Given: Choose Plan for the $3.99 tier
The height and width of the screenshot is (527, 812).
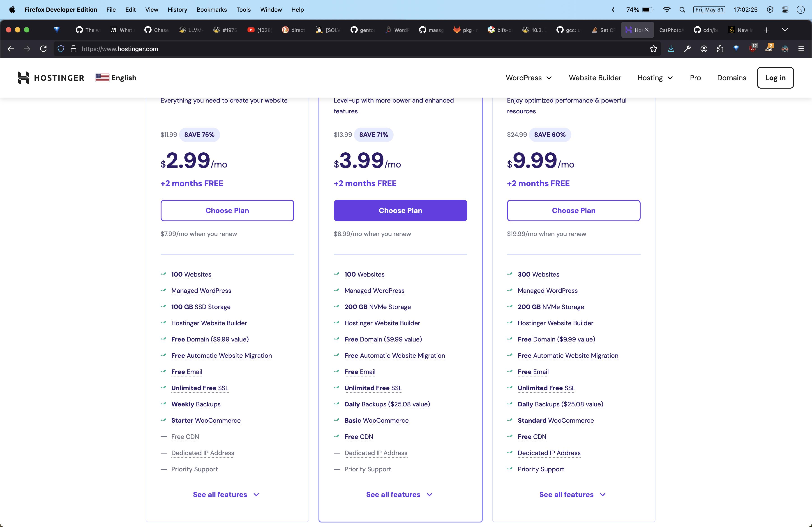Looking at the screenshot, I should point(400,210).
